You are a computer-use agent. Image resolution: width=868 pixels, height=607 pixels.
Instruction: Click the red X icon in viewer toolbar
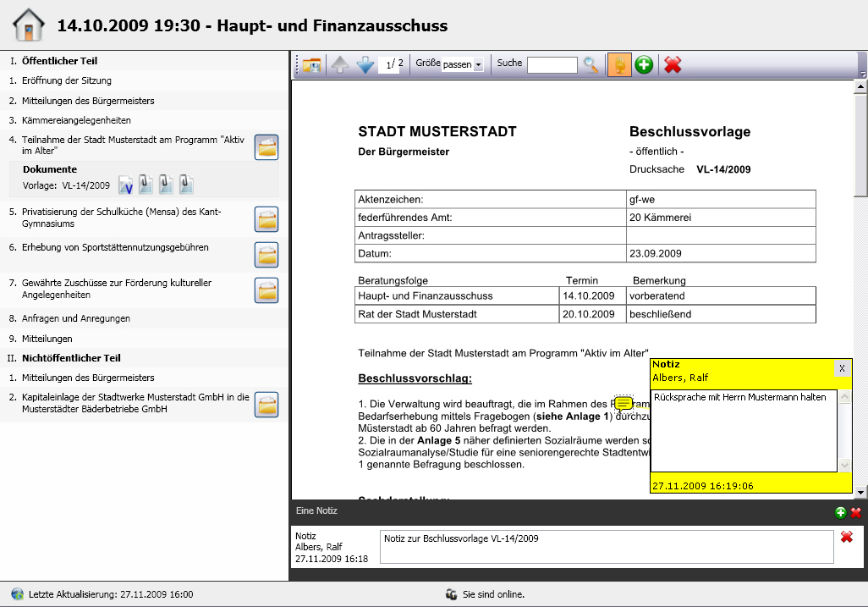point(673,65)
